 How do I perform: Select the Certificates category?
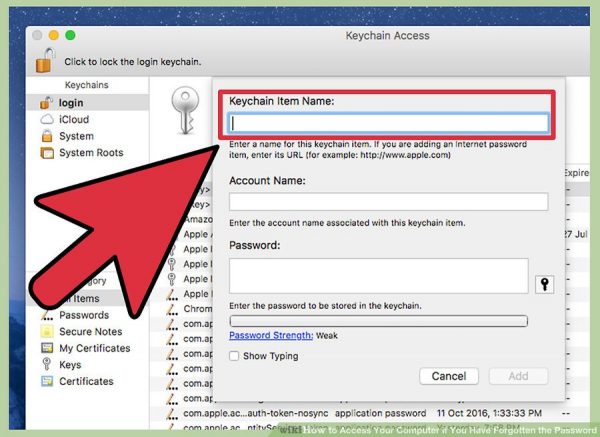(87, 381)
